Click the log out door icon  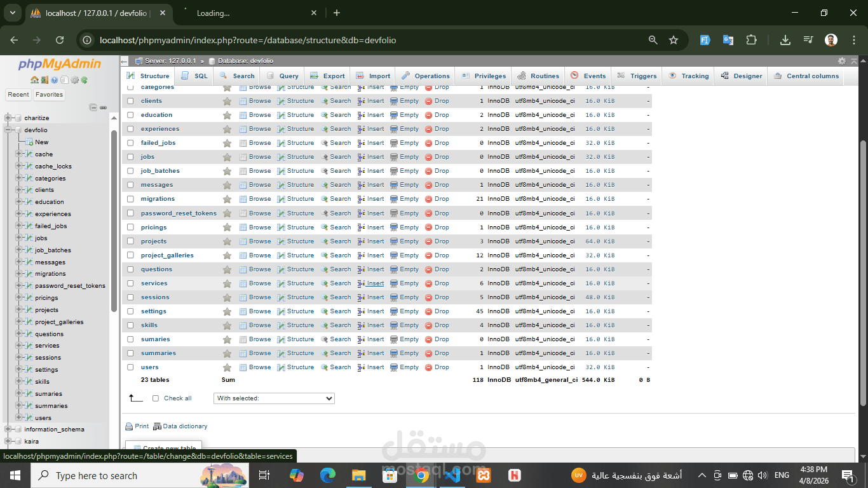pyautogui.click(x=44, y=80)
